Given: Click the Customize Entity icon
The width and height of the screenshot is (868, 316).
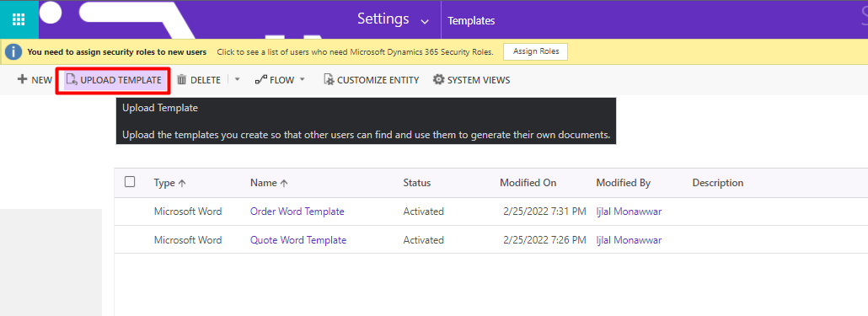Looking at the screenshot, I should coord(329,80).
